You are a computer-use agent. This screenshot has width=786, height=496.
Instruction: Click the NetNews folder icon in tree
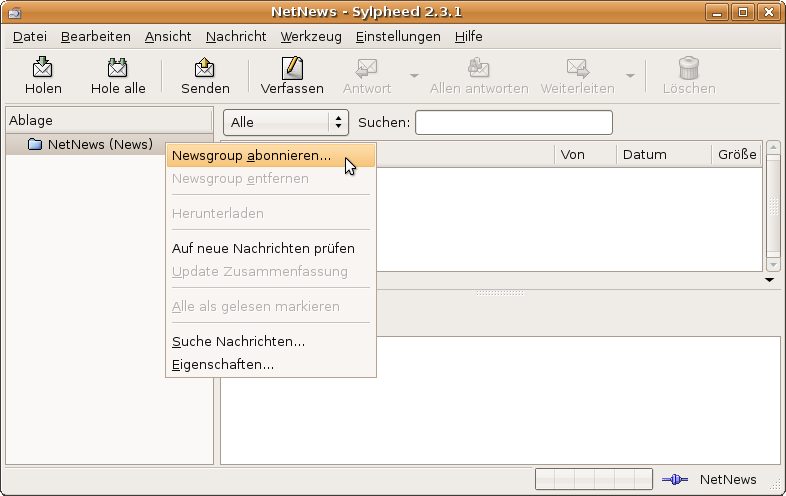tap(35, 144)
